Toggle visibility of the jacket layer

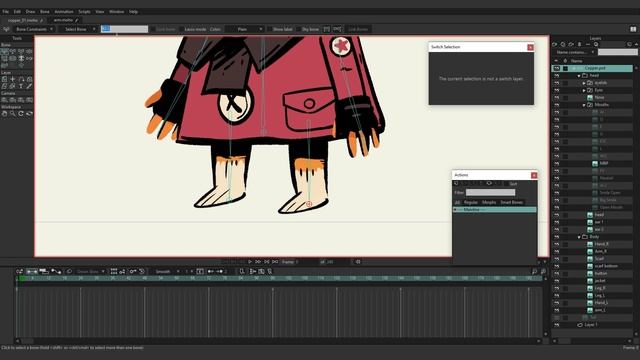(556, 281)
